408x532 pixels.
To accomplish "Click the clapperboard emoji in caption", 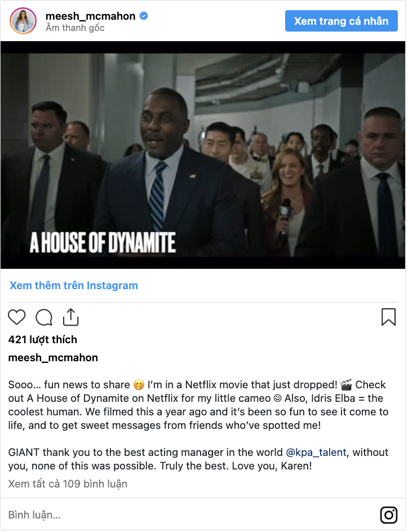I will pyautogui.click(x=346, y=385).
